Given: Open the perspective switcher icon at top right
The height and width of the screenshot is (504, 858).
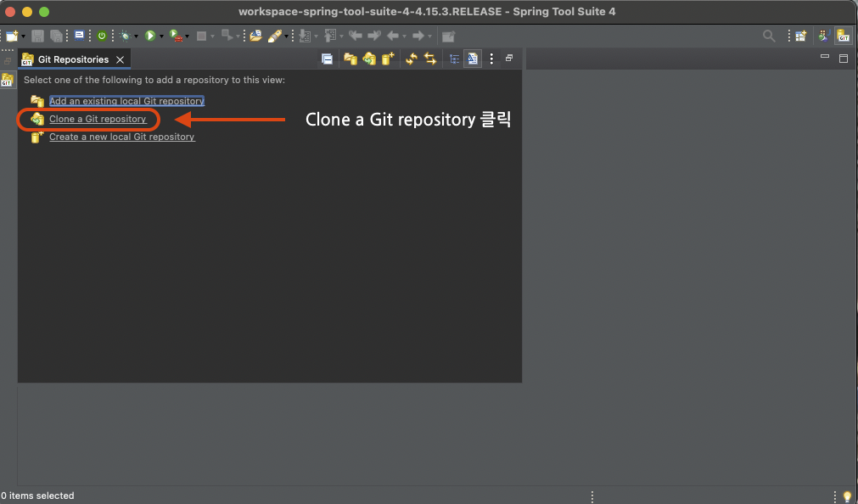Looking at the screenshot, I should click(x=800, y=35).
